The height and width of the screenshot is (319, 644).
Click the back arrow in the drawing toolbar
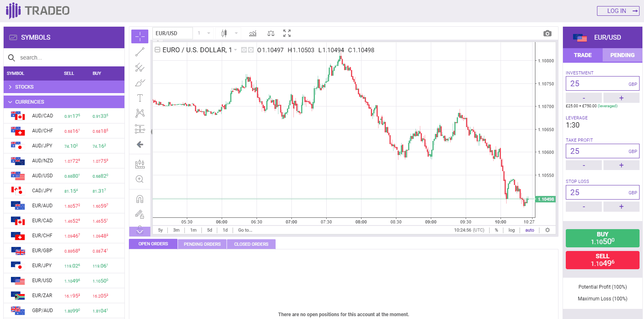click(x=140, y=145)
